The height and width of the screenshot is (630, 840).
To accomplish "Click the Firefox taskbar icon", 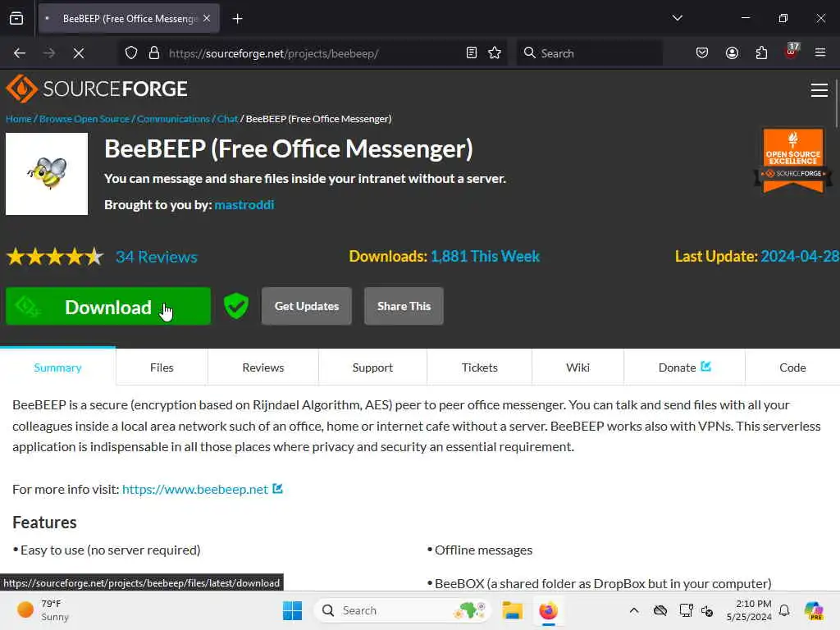I will tap(548, 610).
